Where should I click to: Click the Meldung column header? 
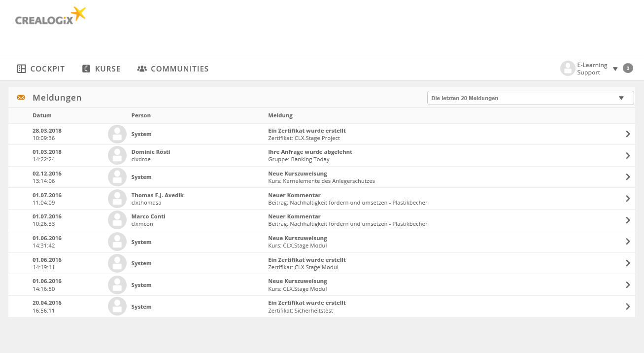[280, 115]
